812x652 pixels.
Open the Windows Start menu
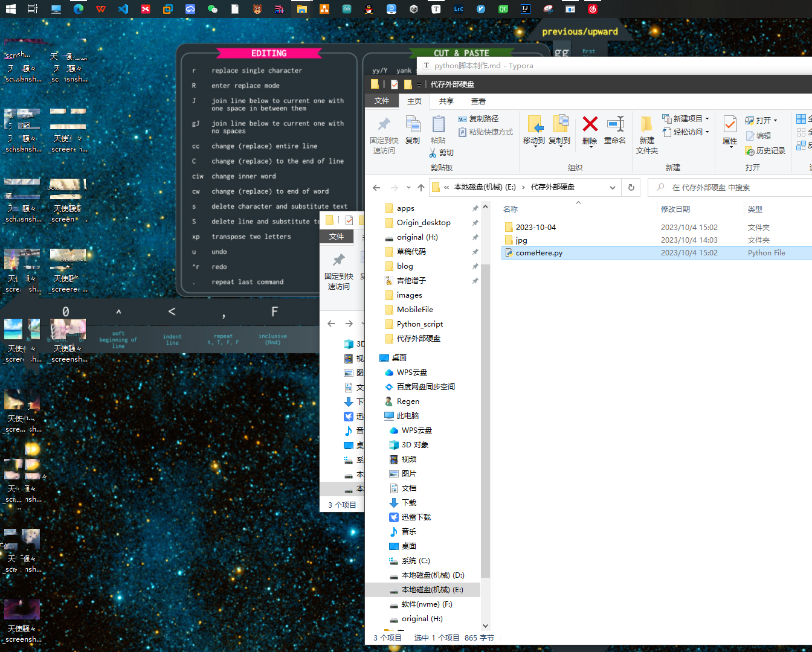click(x=10, y=8)
